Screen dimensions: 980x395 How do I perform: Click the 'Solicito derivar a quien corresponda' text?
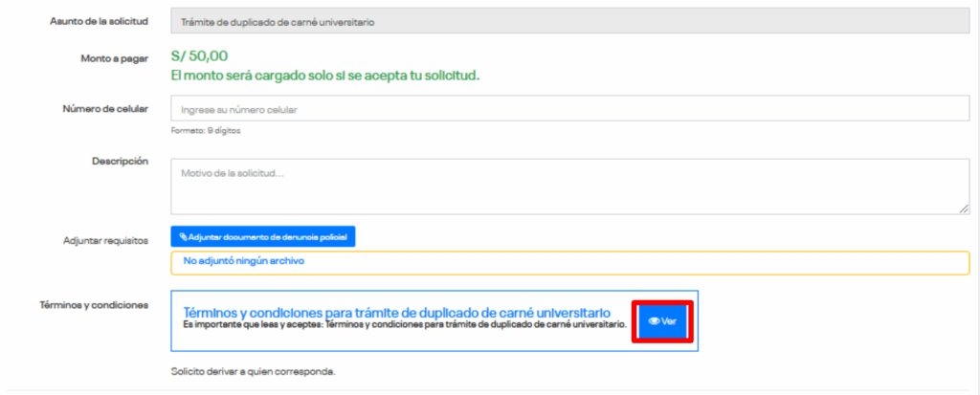pyautogui.click(x=253, y=370)
